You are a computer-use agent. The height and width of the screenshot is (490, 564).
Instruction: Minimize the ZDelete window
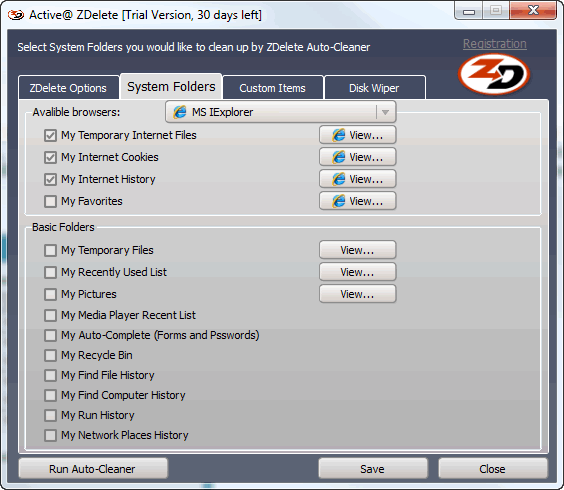point(469,11)
